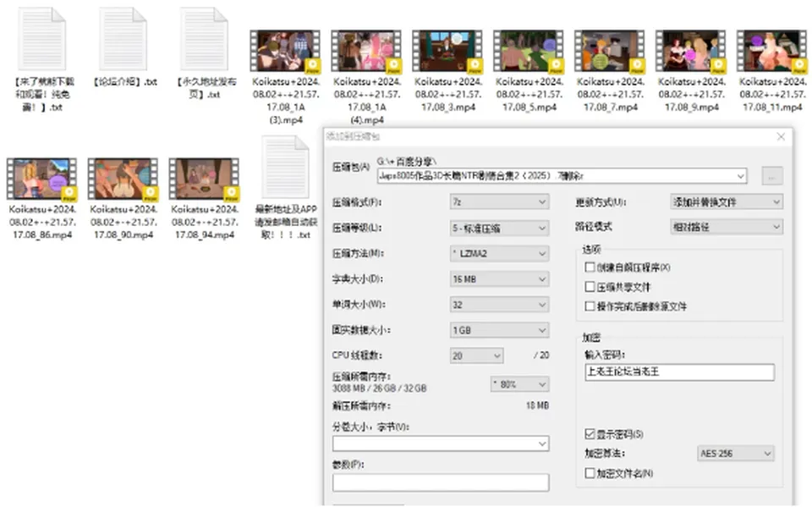Open the 分卷大小 combo box
This screenshot has width=812, height=507.
[x=441, y=444]
